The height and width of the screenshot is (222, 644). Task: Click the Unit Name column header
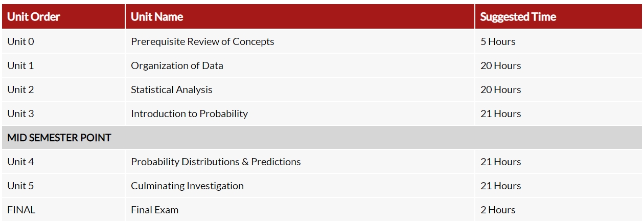(300, 16)
